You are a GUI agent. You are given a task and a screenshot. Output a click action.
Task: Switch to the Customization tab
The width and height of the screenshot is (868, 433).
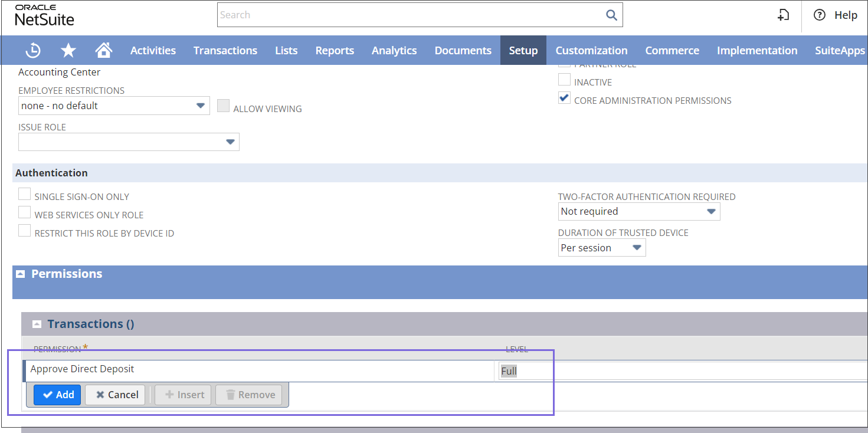click(591, 50)
